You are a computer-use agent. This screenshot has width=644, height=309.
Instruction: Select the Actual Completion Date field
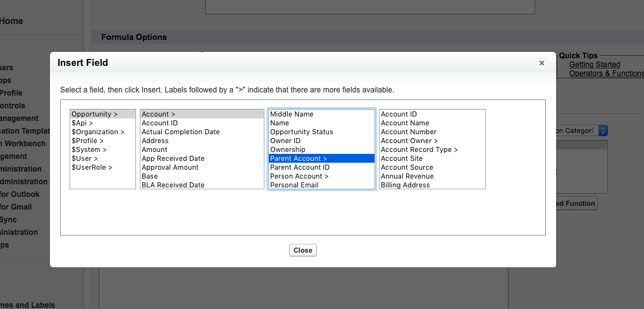coord(181,132)
